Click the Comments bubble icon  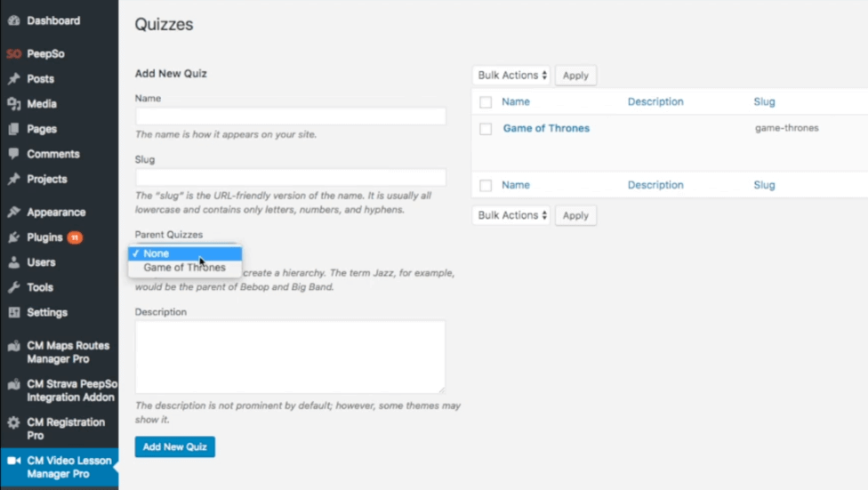(x=13, y=154)
